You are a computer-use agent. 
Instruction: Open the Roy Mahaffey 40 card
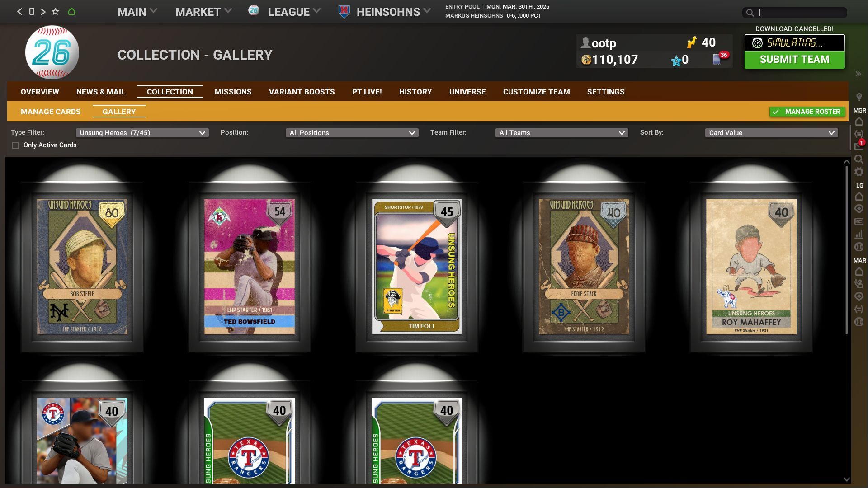tap(751, 267)
